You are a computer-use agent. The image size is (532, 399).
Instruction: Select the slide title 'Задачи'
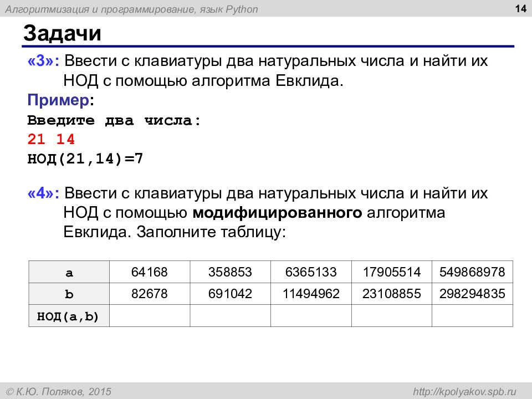pyautogui.click(x=63, y=33)
